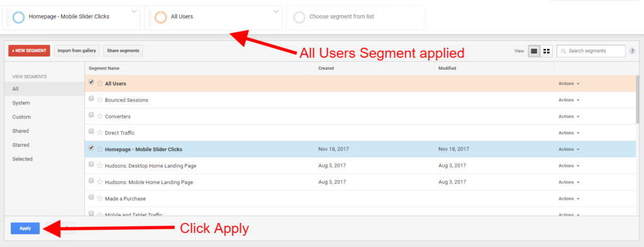Open Actions dropdown for Homepage - Mobile Slider Clicks
The height and width of the screenshot is (247, 644).
tap(569, 149)
